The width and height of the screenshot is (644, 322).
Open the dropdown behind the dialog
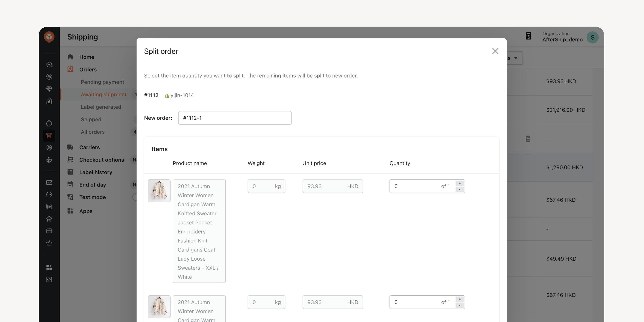coord(515,58)
